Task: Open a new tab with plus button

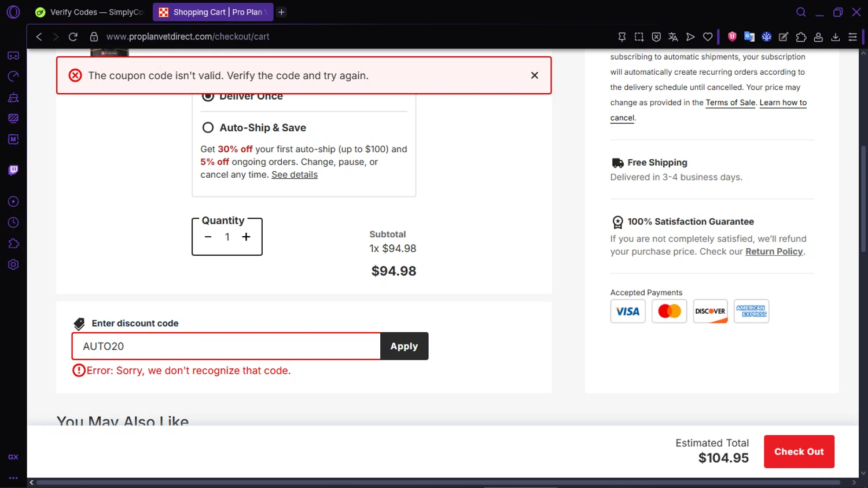Action: (281, 12)
